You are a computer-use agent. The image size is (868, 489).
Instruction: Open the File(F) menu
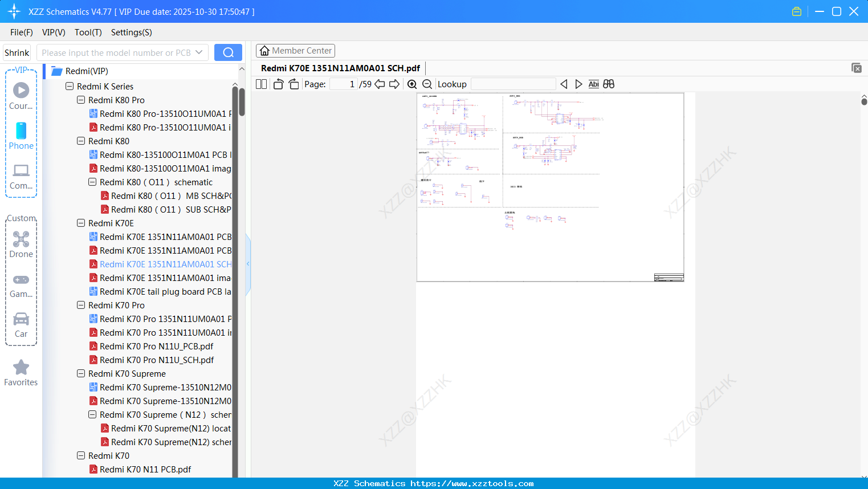[22, 32]
